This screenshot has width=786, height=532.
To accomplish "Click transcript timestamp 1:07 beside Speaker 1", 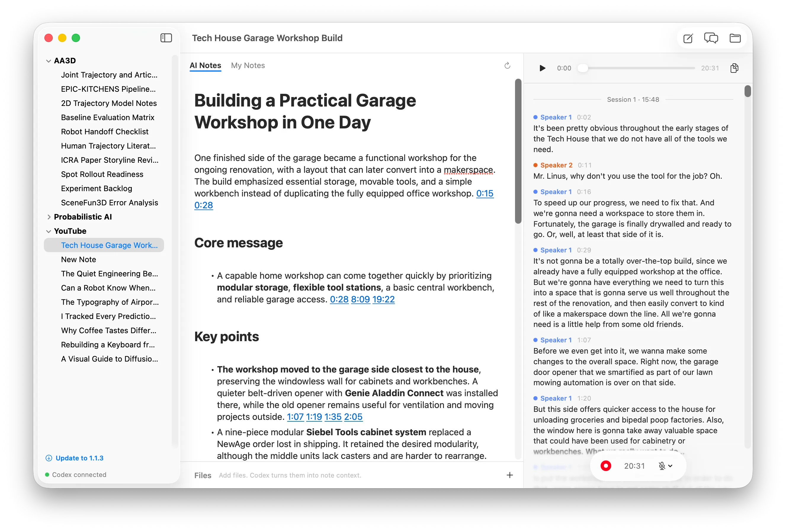I will tap(584, 340).
